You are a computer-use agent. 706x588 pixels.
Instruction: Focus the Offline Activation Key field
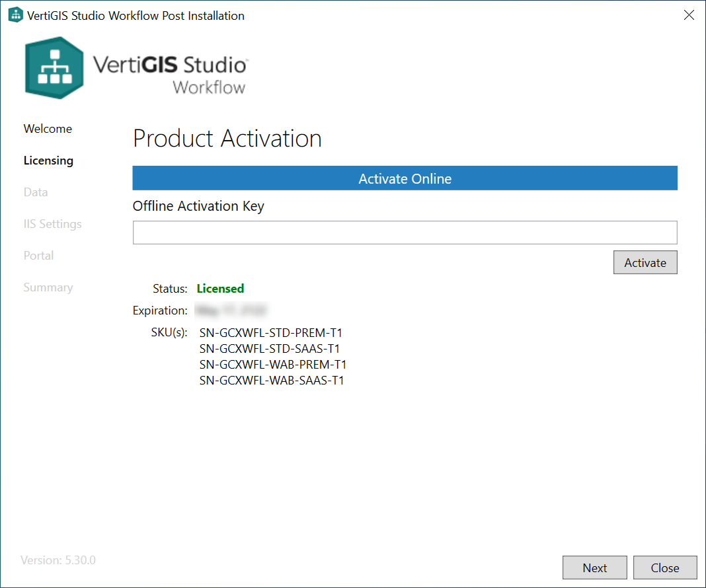click(x=405, y=233)
